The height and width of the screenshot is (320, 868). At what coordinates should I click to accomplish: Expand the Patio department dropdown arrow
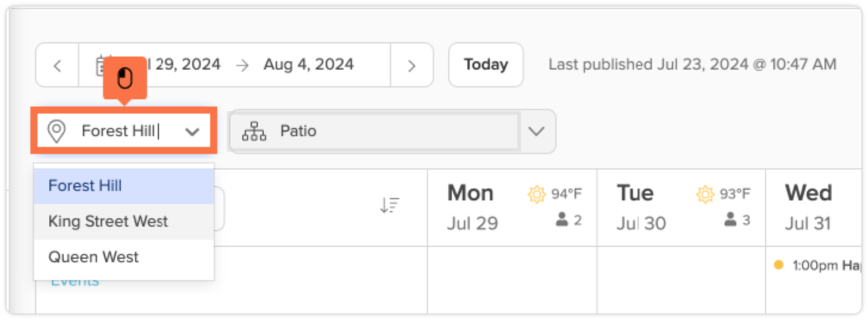(x=536, y=131)
